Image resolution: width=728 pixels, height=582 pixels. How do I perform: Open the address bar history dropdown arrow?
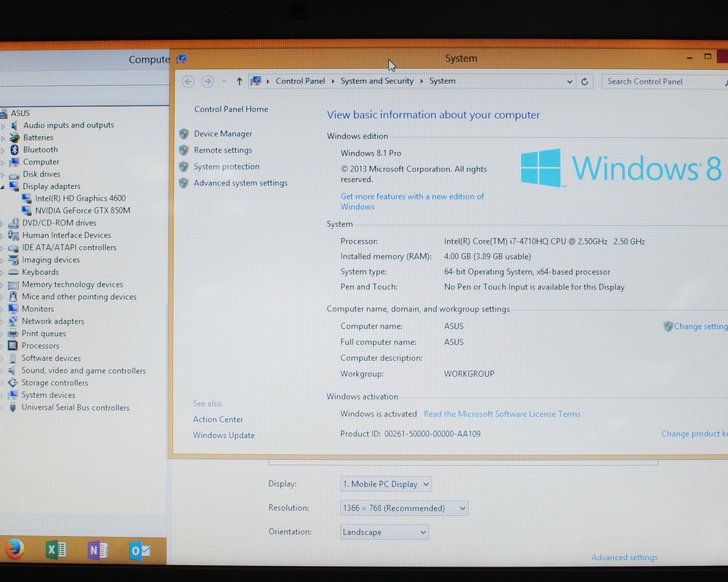click(570, 81)
